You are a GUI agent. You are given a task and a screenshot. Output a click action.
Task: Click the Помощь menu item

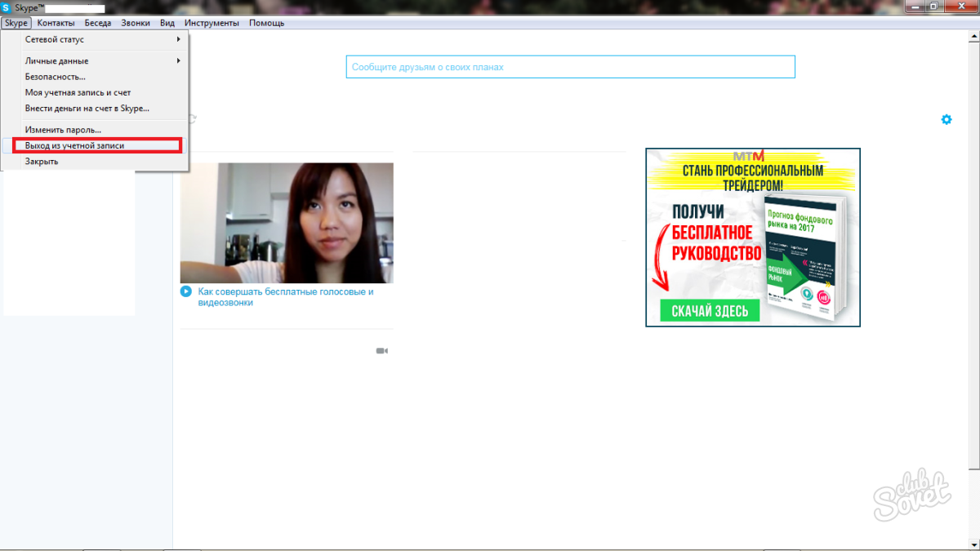[266, 23]
